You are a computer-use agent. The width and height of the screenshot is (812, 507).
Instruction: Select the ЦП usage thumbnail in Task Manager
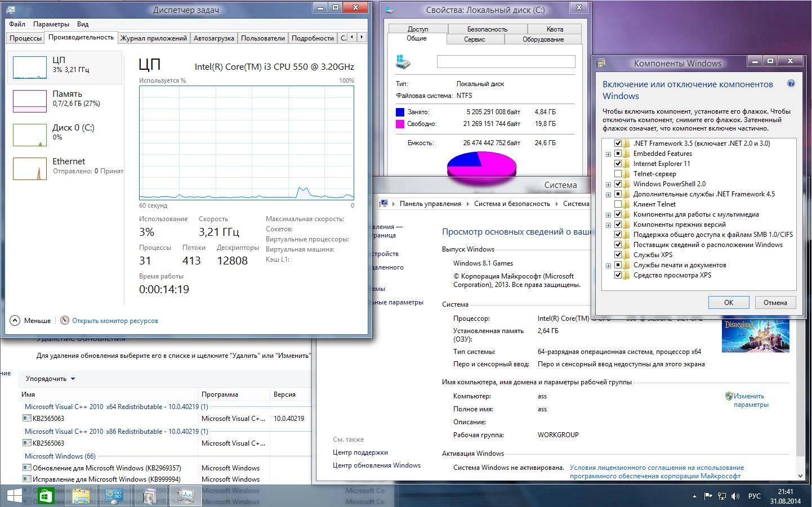point(29,68)
